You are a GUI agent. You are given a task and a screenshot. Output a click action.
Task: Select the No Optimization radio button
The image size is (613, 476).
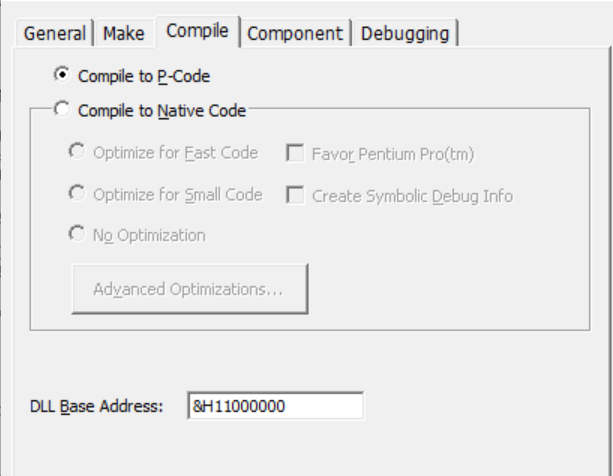coord(77,235)
